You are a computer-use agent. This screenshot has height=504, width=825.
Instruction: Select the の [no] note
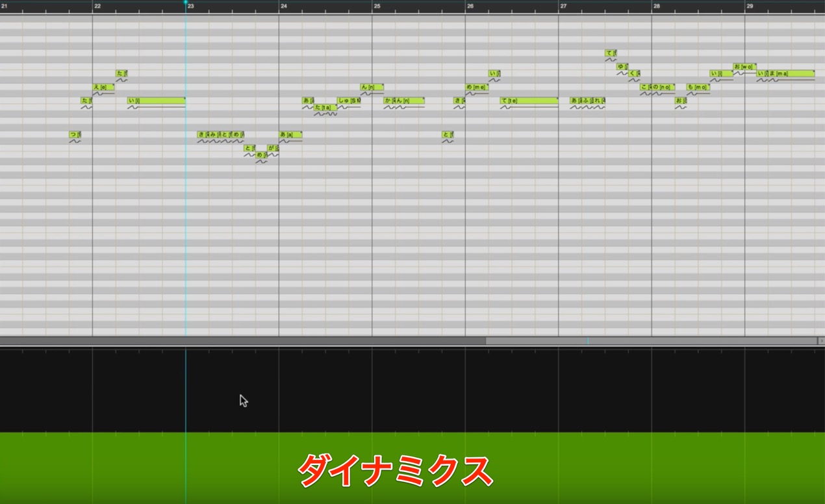coord(663,87)
